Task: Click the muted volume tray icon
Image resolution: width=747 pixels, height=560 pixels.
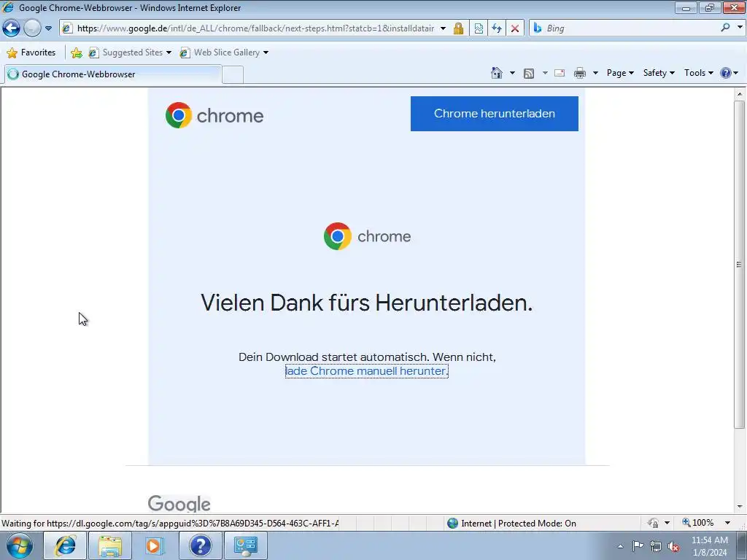Action: (673, 546)
